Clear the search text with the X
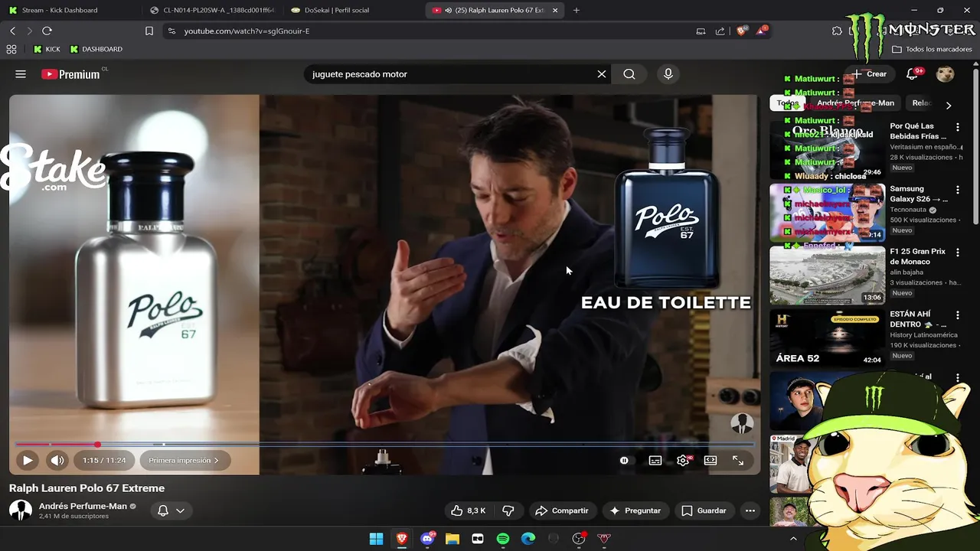This screenshot has width=980, height=551. [602, 74]
